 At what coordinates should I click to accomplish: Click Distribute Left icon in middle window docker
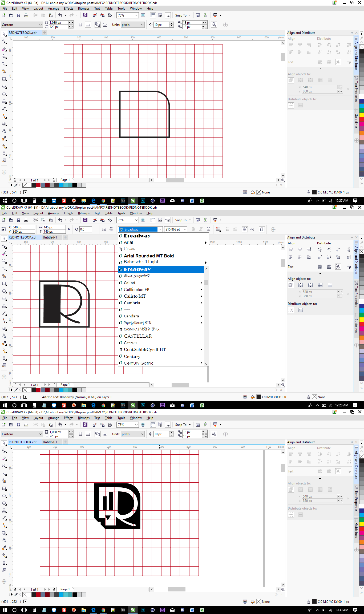click(x=320, y=249)
